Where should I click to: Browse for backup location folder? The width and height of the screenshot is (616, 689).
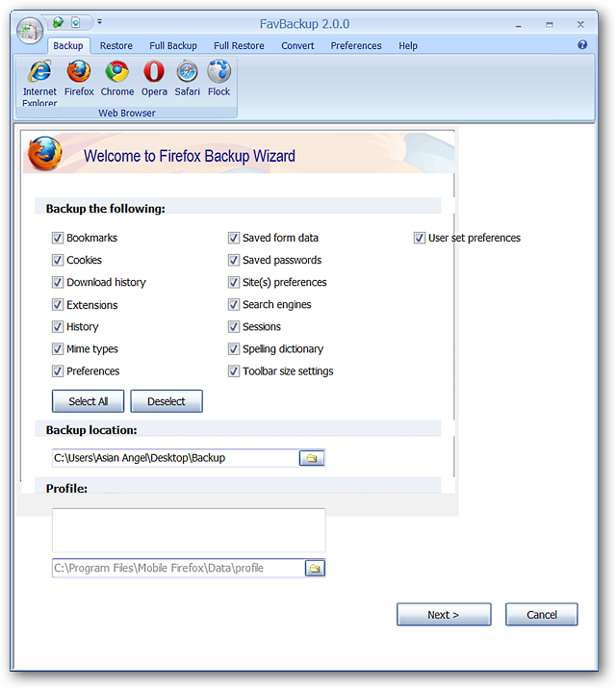point(312,458)
